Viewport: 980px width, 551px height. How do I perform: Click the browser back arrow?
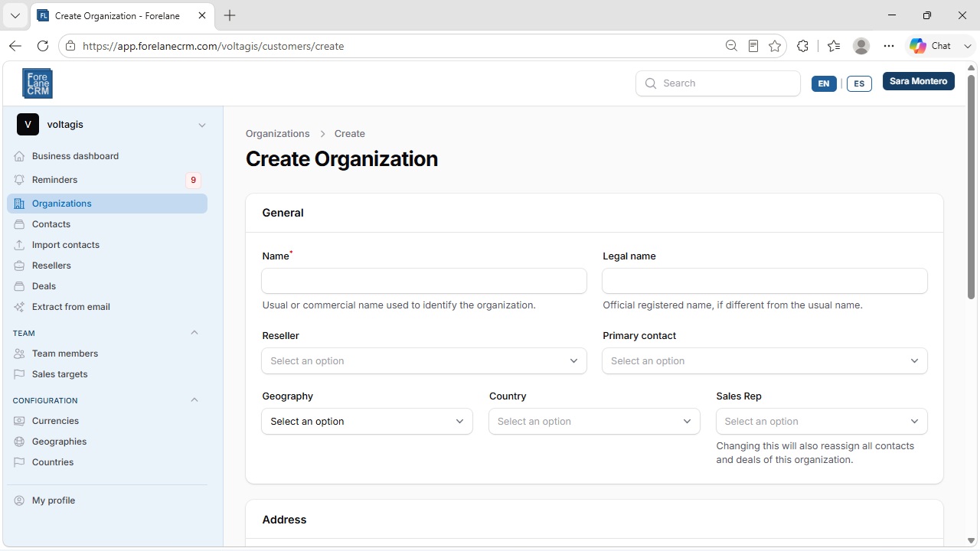click(x=15, y=46)
